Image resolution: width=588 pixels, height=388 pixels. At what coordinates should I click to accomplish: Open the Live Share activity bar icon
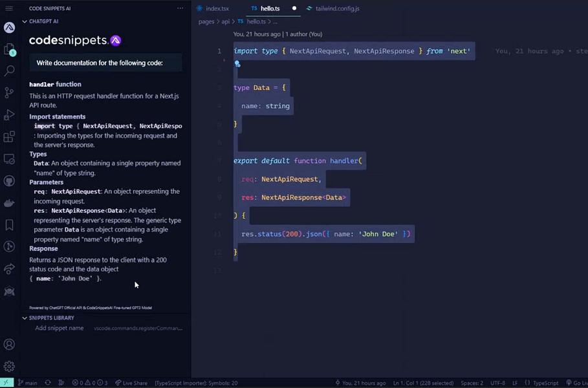click(9, 268)
